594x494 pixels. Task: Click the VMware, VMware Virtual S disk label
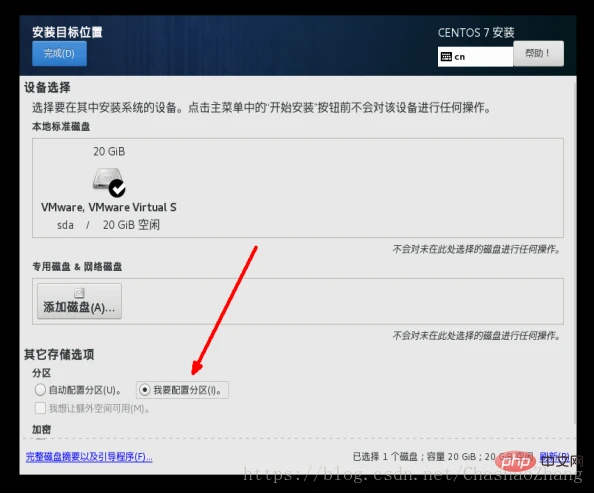point(109,207)
